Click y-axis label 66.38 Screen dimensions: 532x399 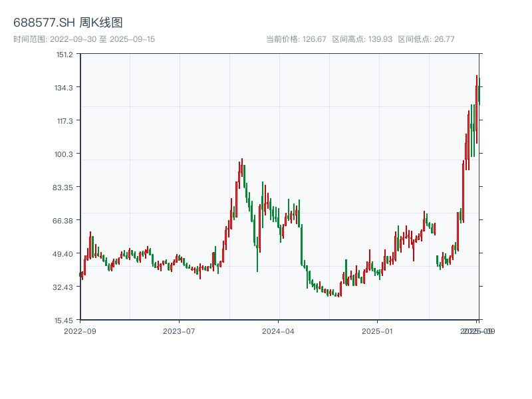point(63,221)
